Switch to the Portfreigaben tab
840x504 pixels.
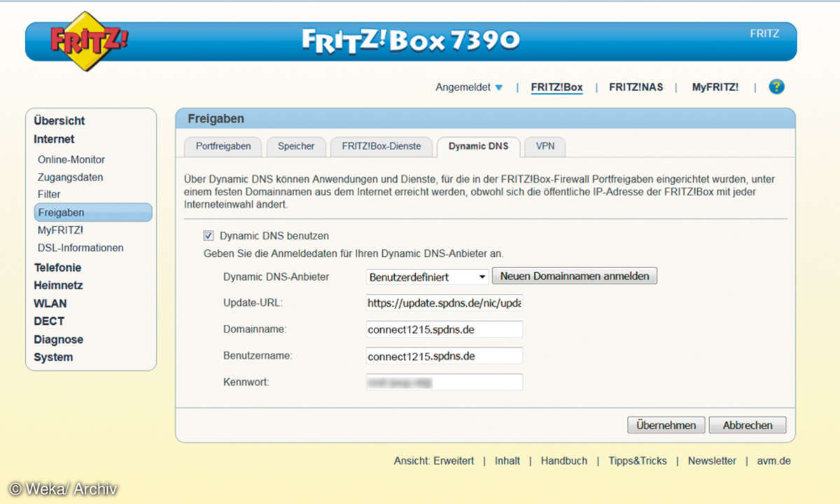point(223,146)
